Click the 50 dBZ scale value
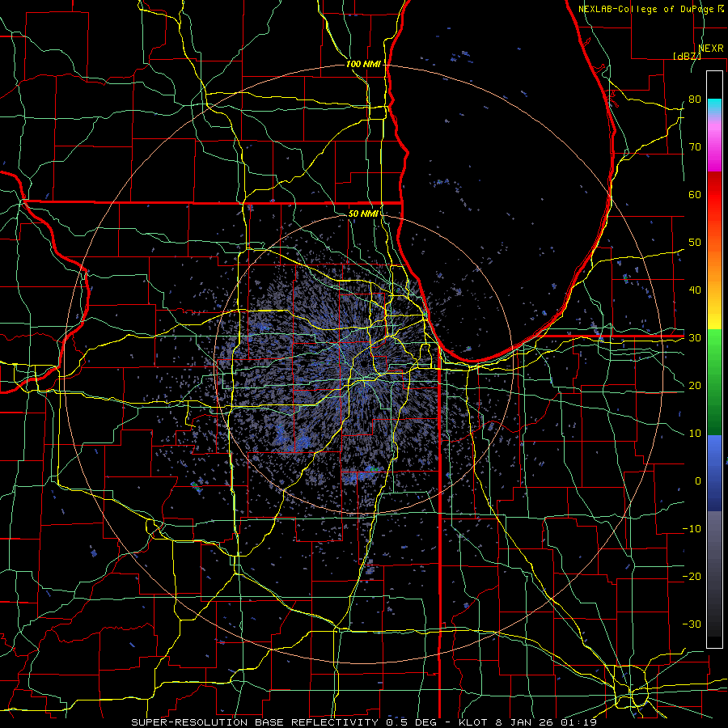The height and width of the screenshot is (728, 728). [695, 243]
